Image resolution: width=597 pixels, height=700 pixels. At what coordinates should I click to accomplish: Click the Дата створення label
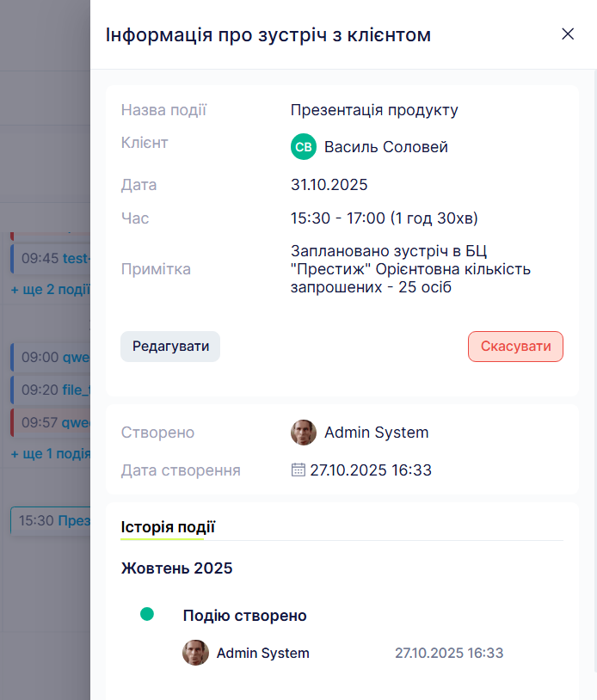(181, 470)
